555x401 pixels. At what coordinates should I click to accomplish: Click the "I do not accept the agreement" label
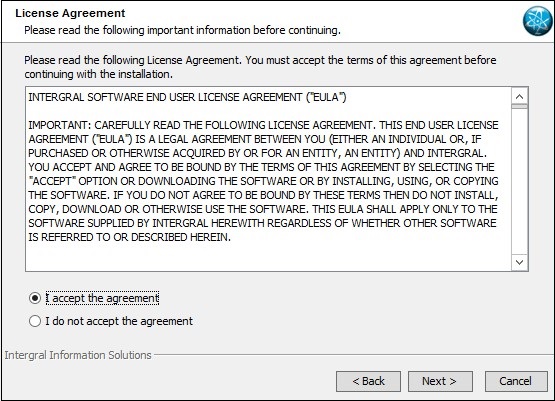pos(119,321)
